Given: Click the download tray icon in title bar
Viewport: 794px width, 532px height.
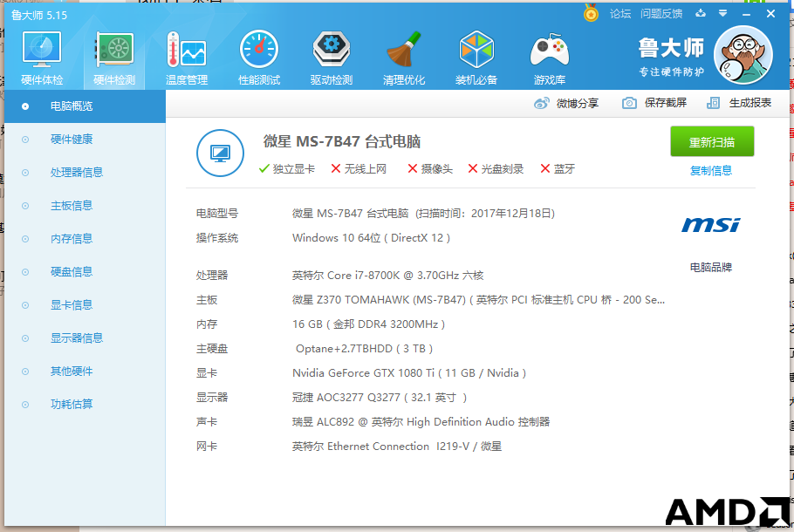Looking at the screenshot, I should (x=701, y=13).
